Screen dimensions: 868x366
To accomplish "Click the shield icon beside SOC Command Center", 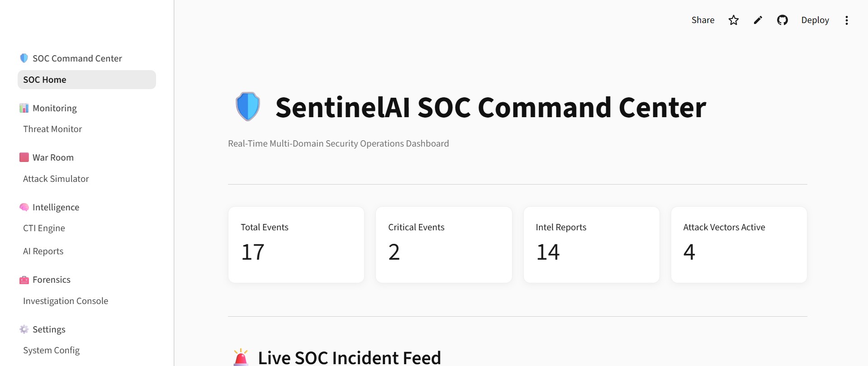I will (24, 58).
